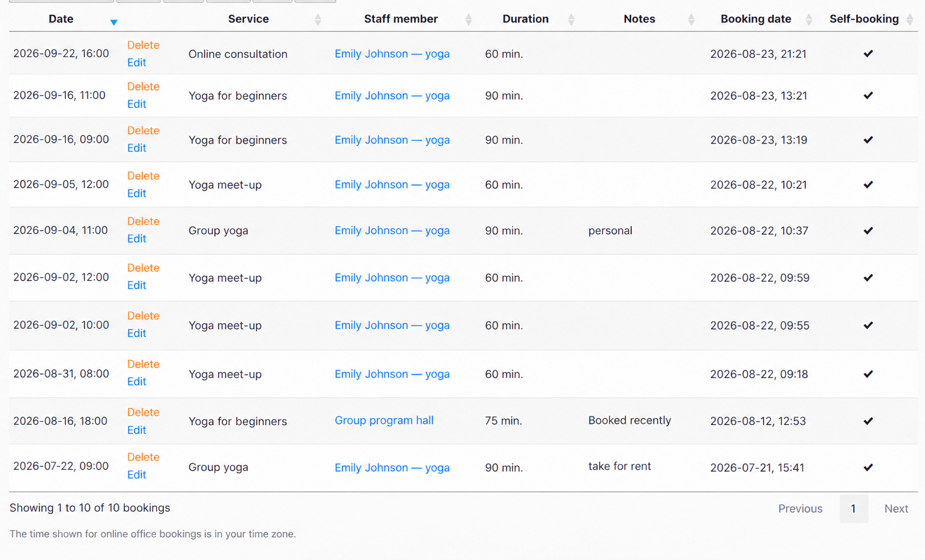Viewport: 925px width, 560px height.
Task: Delete the 2026-09-22 Online consultation booking
Action: coord(143,45)
